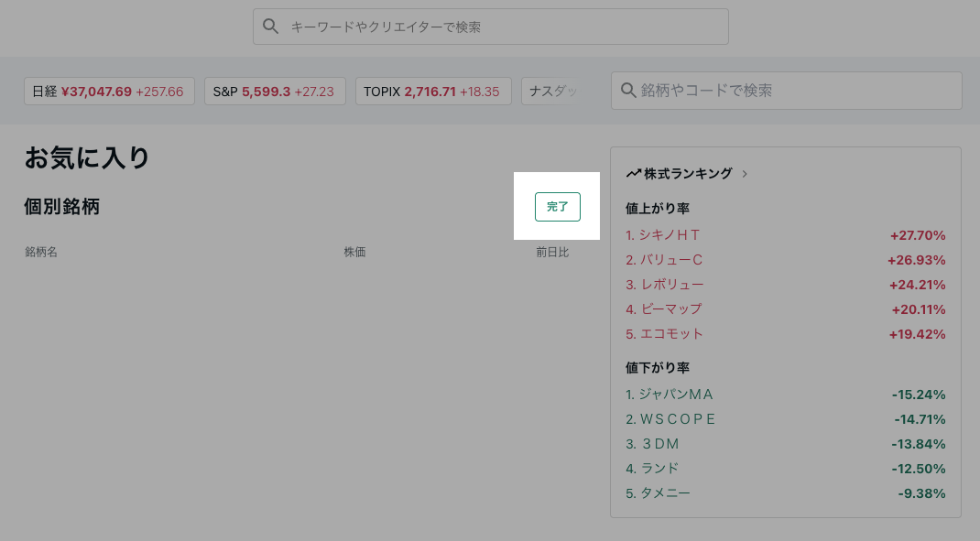Open the 日経 ¥37,047.69 index chip
The image size is (980, 541).
109,92
